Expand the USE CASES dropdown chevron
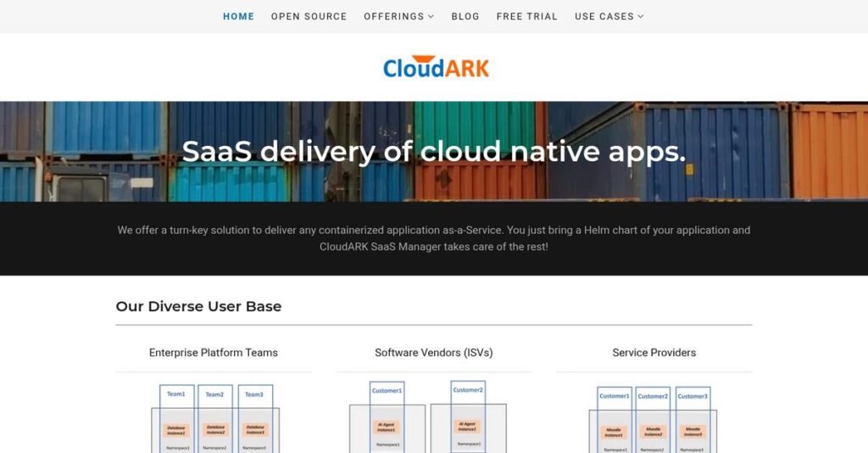The width and height of the screenshot is (868, 453). 641,17
